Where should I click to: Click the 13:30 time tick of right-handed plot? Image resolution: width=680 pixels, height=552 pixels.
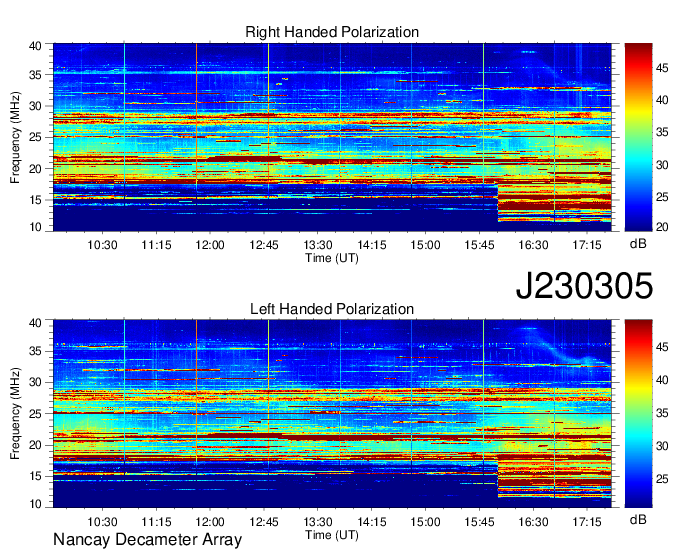click(x=318, y=245)
